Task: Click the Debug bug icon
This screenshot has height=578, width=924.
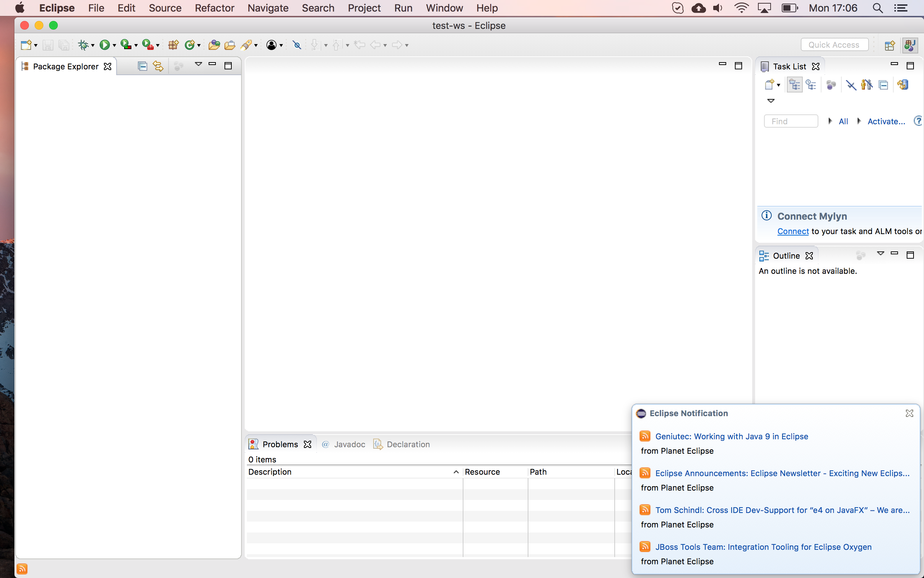Action: (x=83, y=45)
